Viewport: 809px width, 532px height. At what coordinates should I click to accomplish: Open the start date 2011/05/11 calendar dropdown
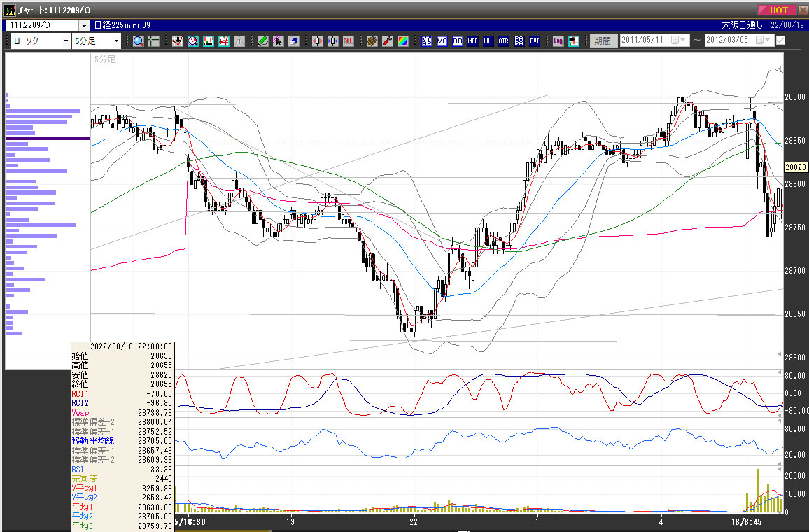coord(677,40)
